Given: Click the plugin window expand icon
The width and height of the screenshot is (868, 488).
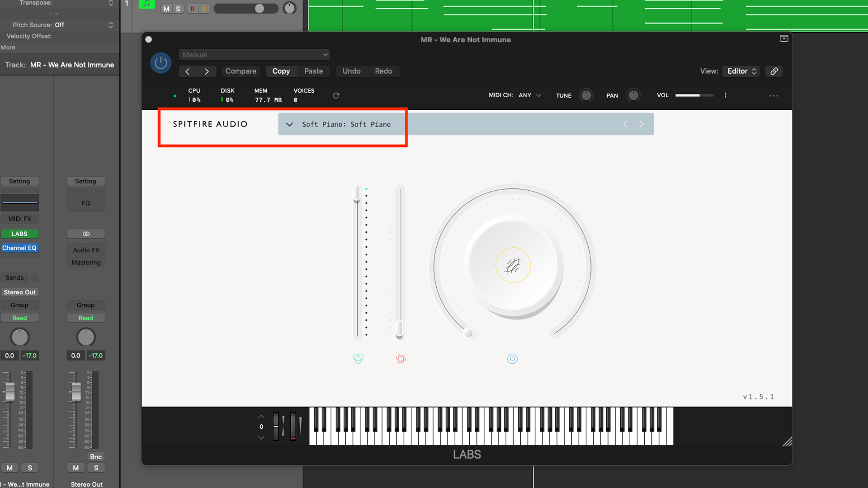Looking at the screenshot, I should [x=784, y=39].
